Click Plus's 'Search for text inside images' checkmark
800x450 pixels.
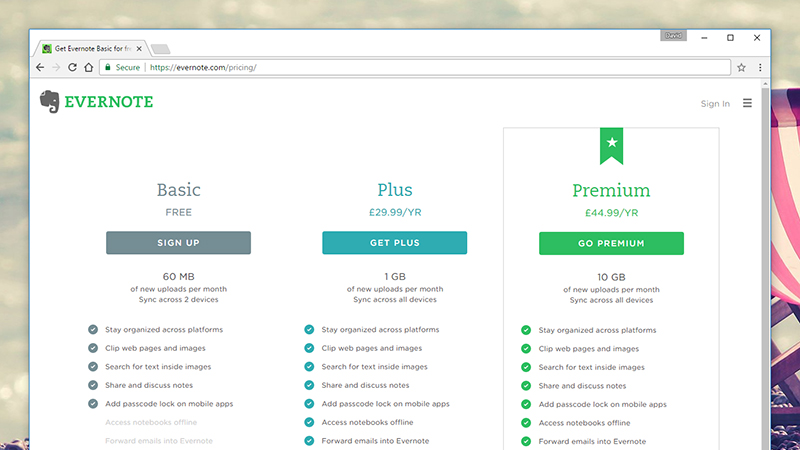(309, 366)
